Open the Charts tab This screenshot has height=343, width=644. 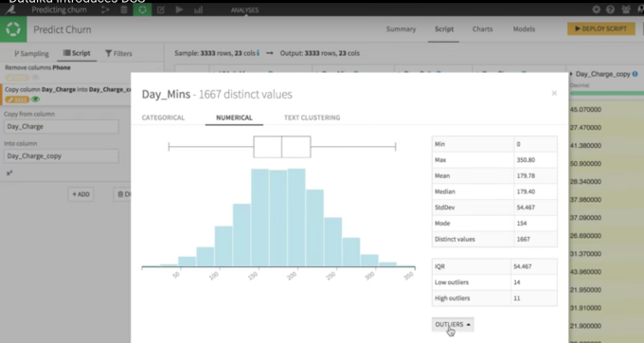pyautogui.click(x=482, y=29)
